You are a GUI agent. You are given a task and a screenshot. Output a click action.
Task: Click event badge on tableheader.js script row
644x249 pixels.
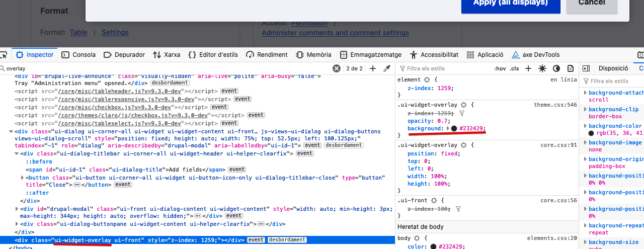[229, 91]
